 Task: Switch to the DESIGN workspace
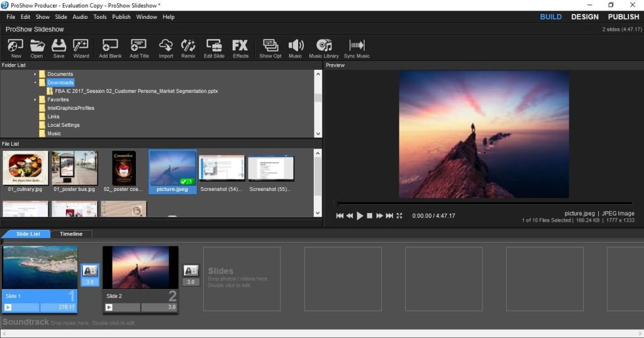tap(584, 17)
